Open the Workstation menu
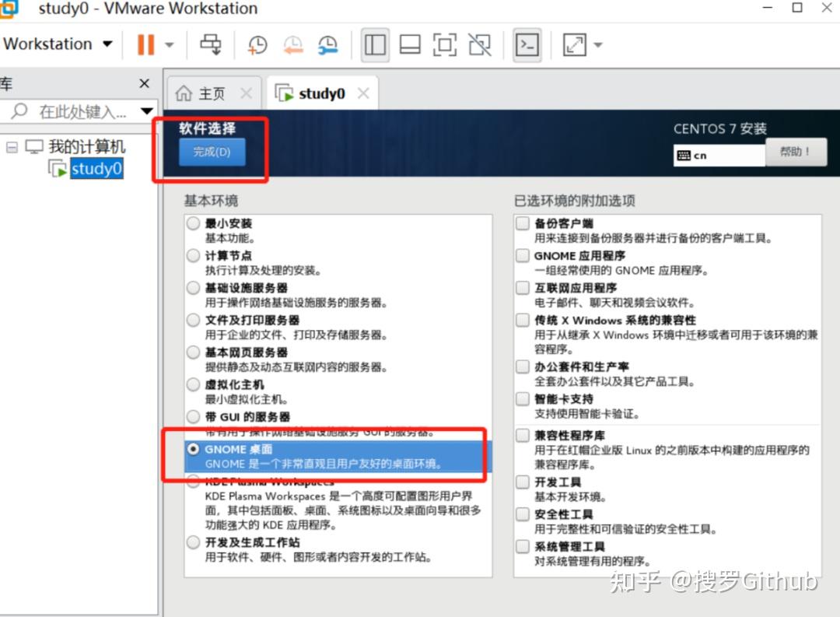 (x=58, y=44)
